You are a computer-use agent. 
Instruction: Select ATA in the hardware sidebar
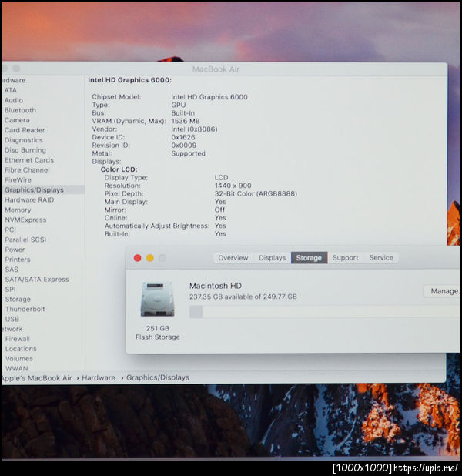pyautogui.click(x=10, y=90)
